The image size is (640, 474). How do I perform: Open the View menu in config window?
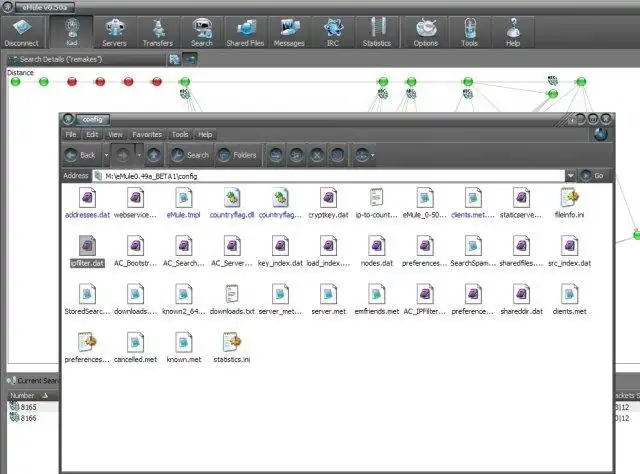pyautogui.click(x=116, y=134)
